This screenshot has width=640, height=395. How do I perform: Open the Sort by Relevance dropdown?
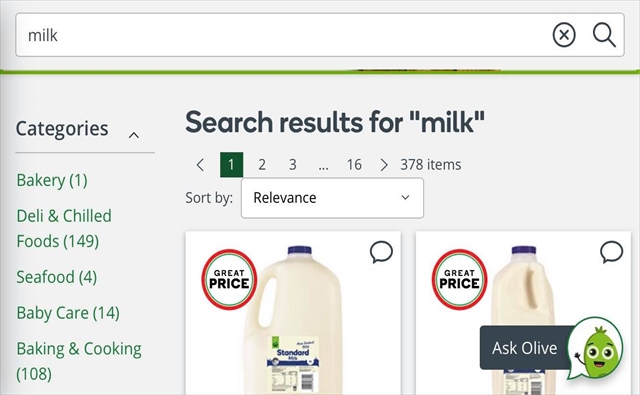pyautogui.click(x=332, y=198)
